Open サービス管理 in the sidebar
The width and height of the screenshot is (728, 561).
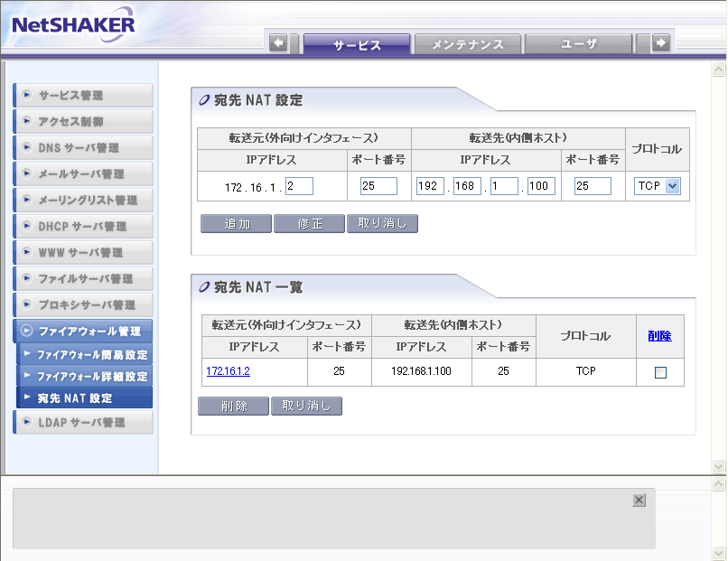[x=83, y=96]
